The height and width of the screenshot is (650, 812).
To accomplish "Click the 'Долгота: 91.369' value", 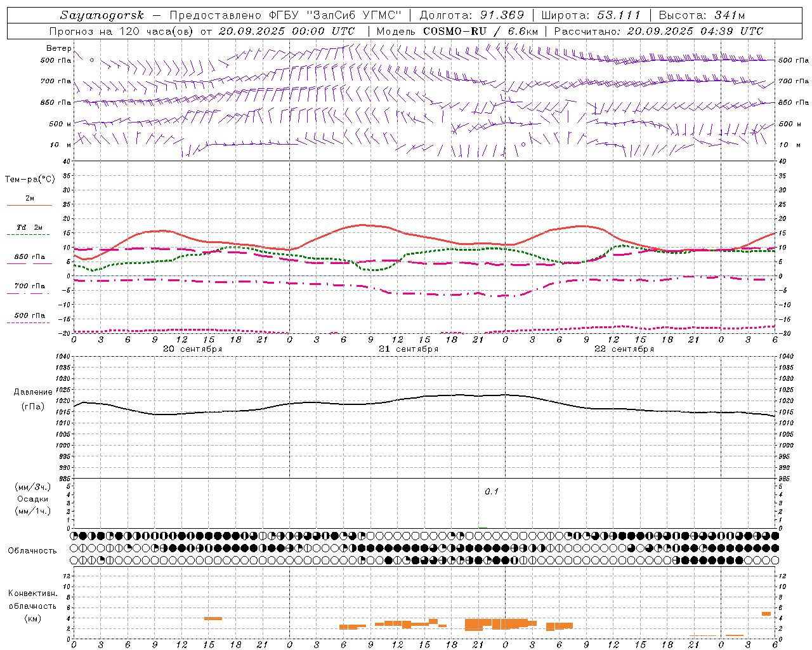I will (472, 15).
